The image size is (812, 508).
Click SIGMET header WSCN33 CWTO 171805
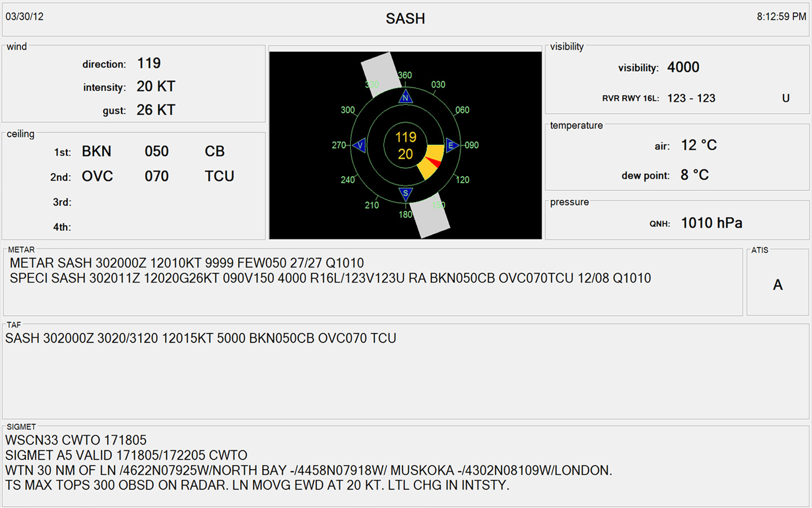(76, 440)
